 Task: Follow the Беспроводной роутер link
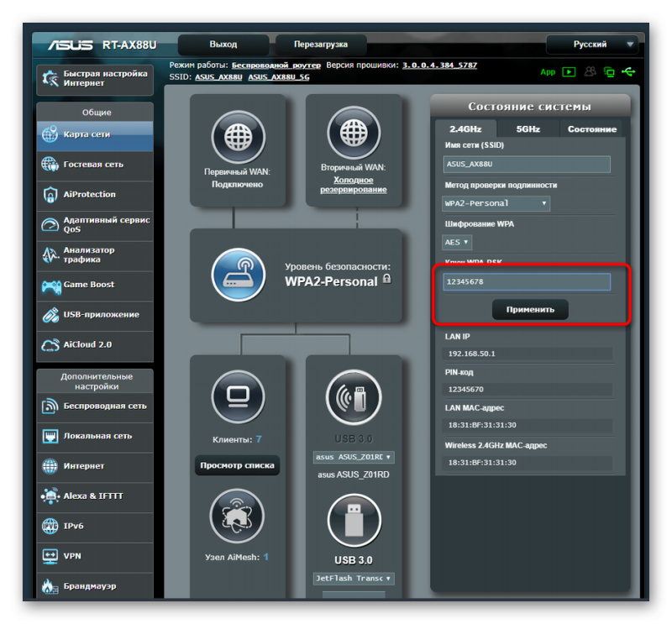pyautogui.click(x=276, y=66)
